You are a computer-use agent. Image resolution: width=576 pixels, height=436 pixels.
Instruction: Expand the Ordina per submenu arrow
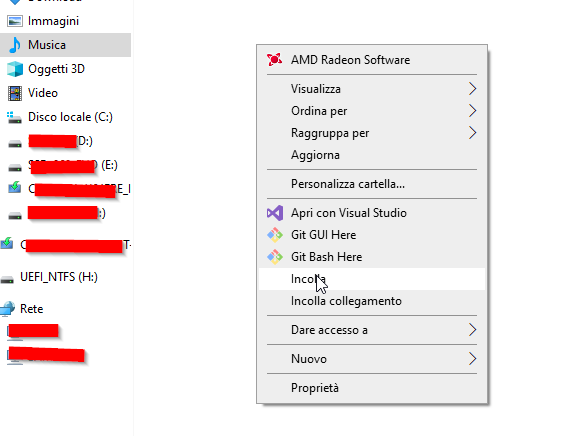pyautogui.click(x=472, y=111)
